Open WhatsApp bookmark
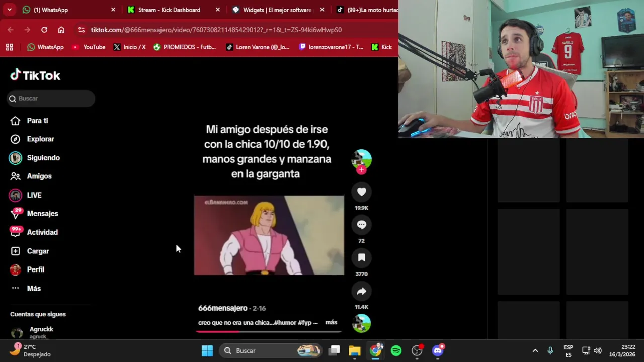Viewport: 644px width, 362px height. pos(45,47)
